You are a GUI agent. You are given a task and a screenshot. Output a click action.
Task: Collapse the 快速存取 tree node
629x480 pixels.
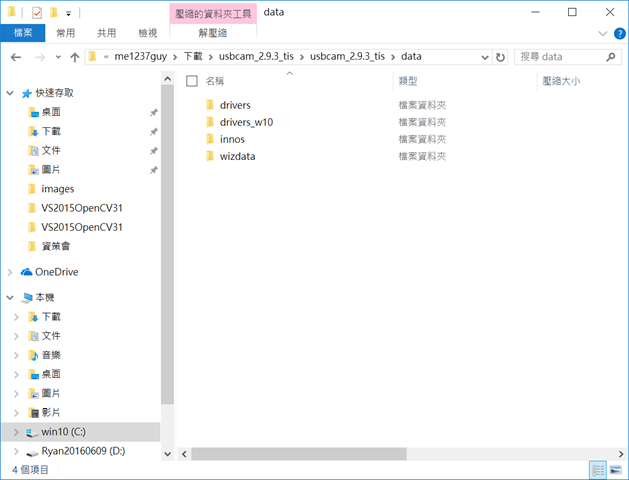point(10,93)
